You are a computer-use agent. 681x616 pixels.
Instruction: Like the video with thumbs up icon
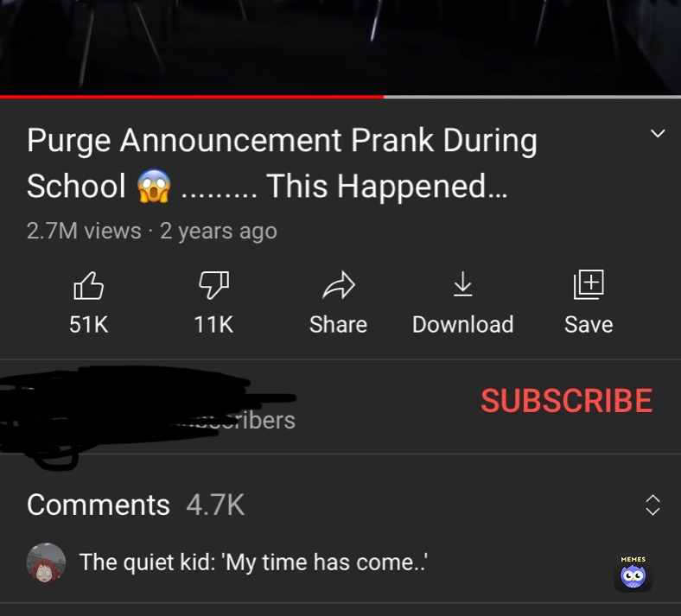(x=89, y=285)
